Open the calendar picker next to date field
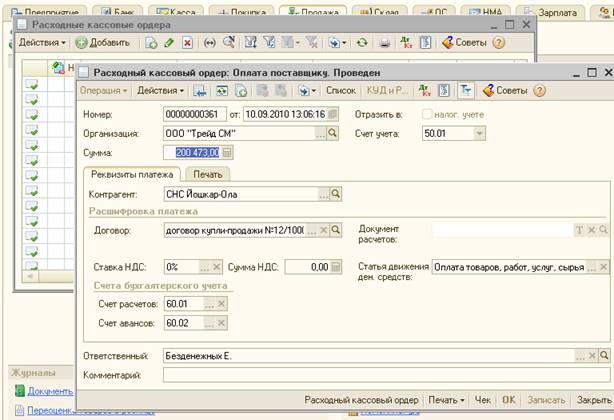Image resolution: width=614 pixels, height=420 pixels. click(335, 112)
